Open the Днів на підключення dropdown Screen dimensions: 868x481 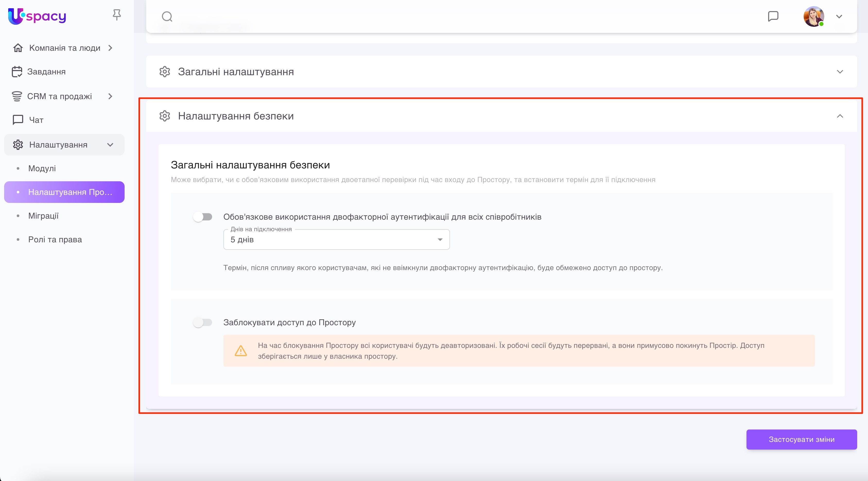336,240
